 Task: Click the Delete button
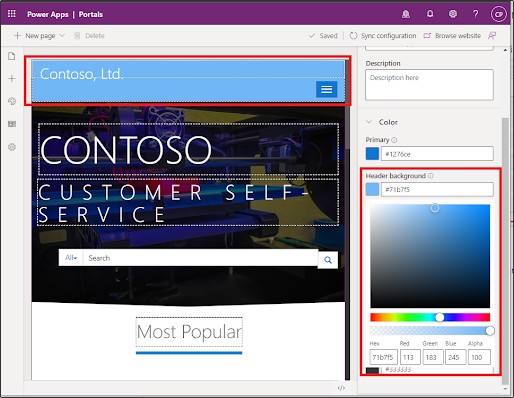click(89, 36)
